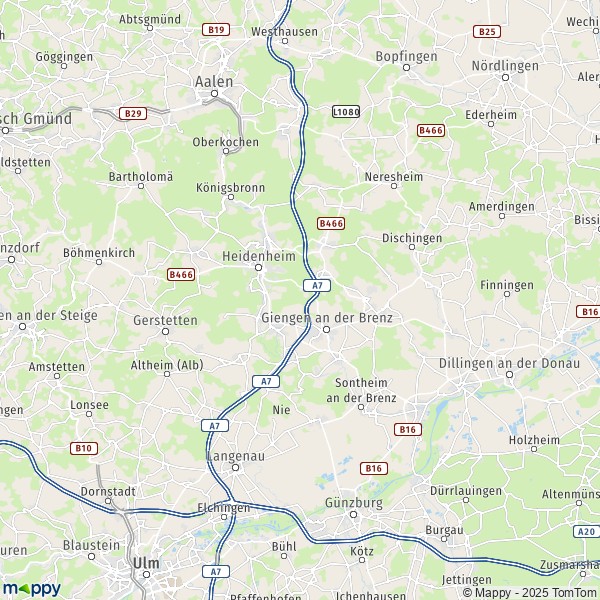This screenshot has height=600, width=600.
Task: Click the Mappy TomTom copyright text
Action: click(531, 593)
